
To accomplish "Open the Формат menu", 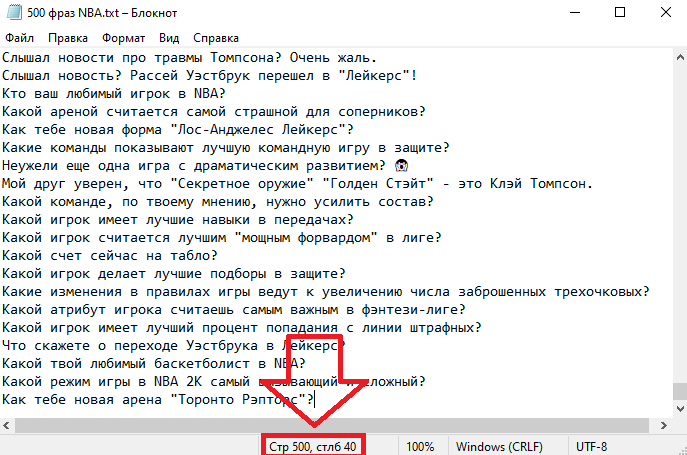I will pos(123,38).
